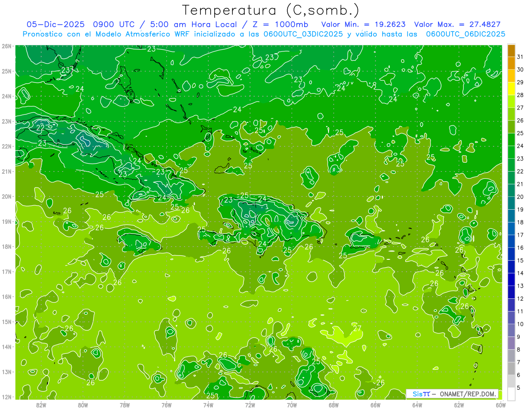Click the '26N' latitude axis label
This screenshot has width=532, height=411.
(6, 46)
